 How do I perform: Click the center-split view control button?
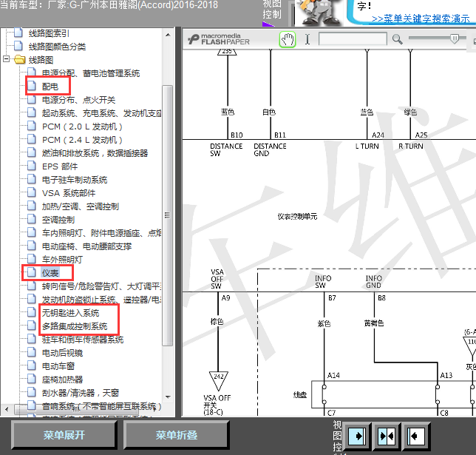[387, 437]
